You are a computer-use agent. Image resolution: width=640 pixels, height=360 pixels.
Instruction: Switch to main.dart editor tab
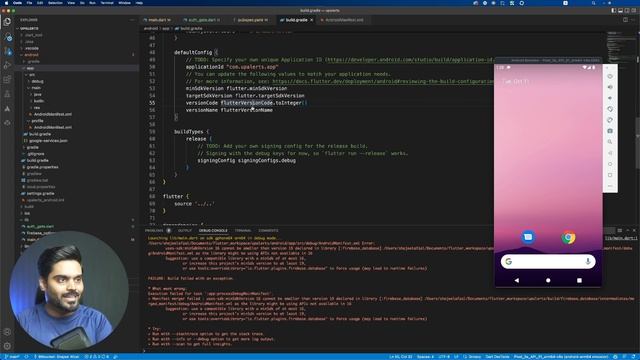[x=157, y=20]
